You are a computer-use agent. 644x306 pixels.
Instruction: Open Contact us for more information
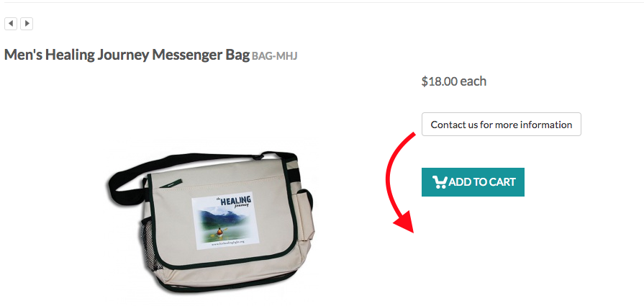502,125
